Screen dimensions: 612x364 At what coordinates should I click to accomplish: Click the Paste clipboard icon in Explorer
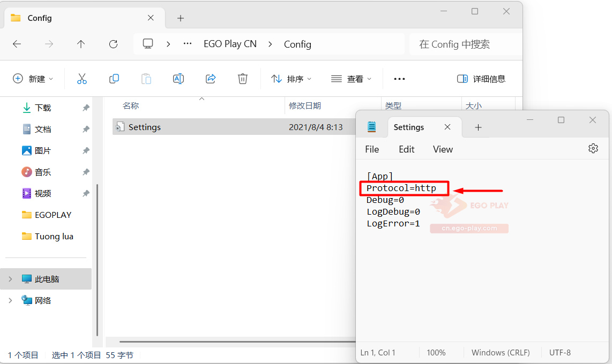(146, 79)
